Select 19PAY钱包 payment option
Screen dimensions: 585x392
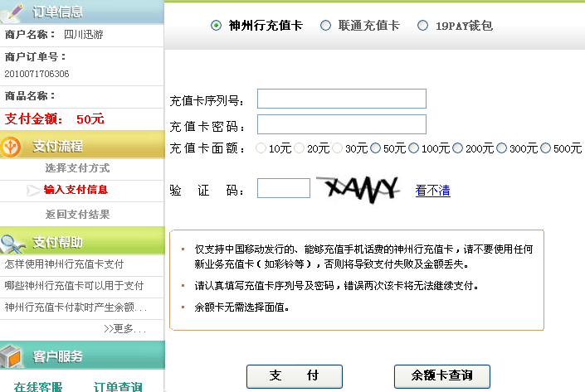423,26
